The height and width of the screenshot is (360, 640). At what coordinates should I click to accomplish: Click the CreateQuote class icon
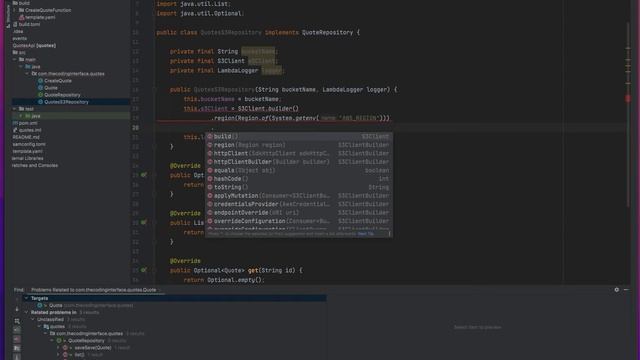tap(40, 81)
